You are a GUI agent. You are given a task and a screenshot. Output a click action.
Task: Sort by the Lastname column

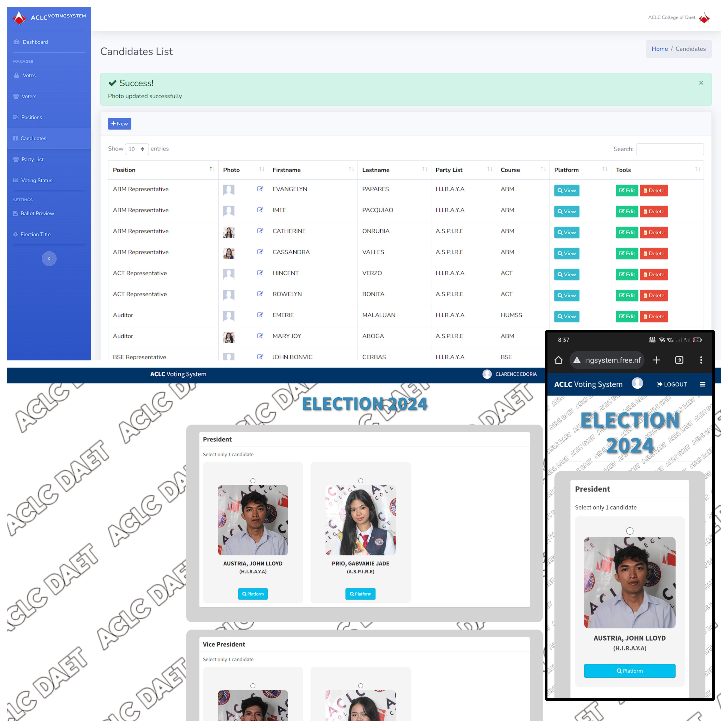(x=394, y=170)
